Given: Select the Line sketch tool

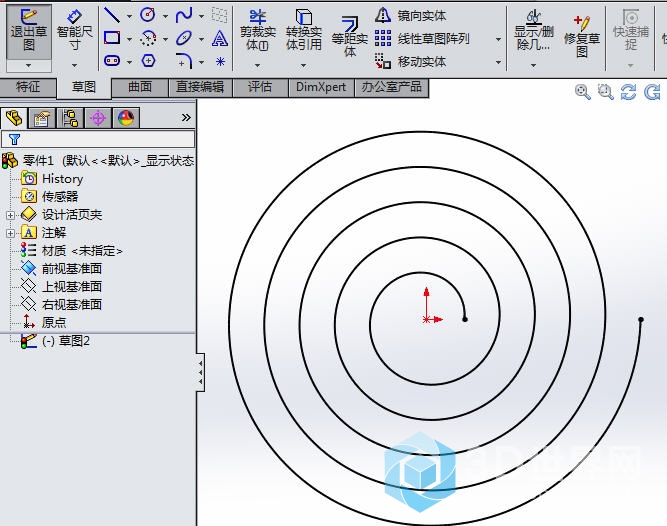Looking at the screenshot, I should (x=111, y=15).
